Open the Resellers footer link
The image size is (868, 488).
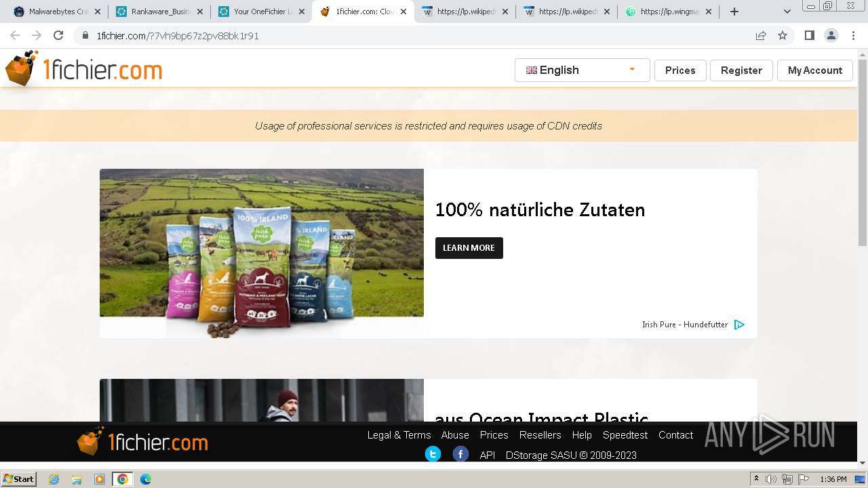pos(540,435)
